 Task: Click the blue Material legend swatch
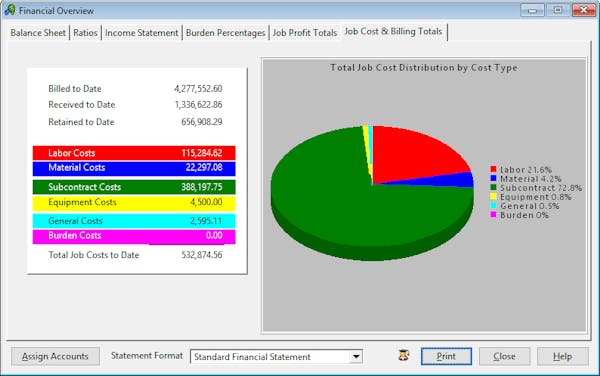click(493, 178)
